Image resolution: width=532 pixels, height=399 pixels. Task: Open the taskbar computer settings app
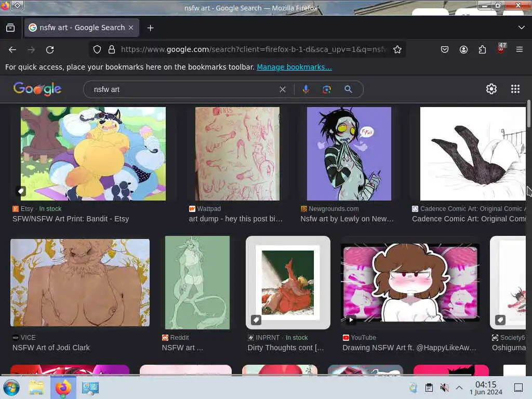[x=90, y=388]
